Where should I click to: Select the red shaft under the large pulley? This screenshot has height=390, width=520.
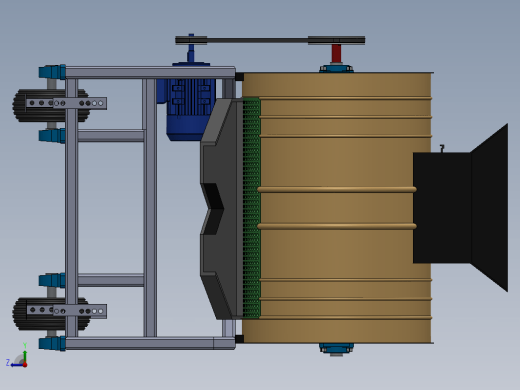tap(336, 53)
